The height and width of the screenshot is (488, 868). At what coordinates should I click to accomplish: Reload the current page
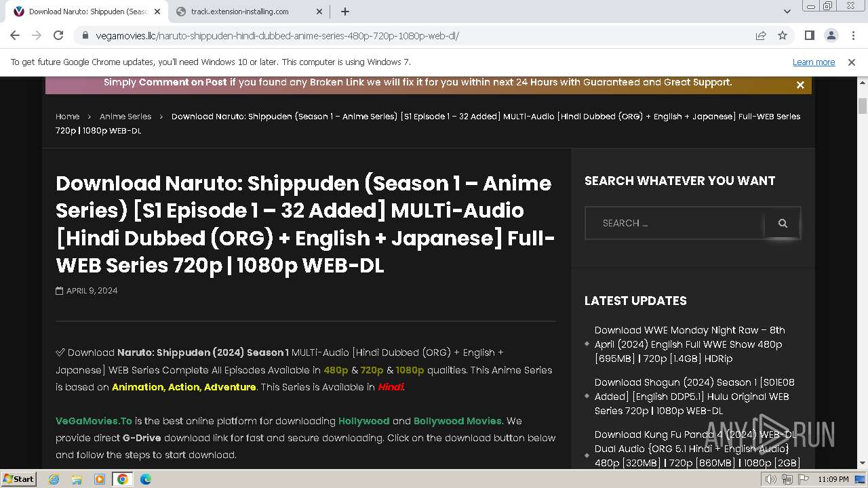pos(58,35)
